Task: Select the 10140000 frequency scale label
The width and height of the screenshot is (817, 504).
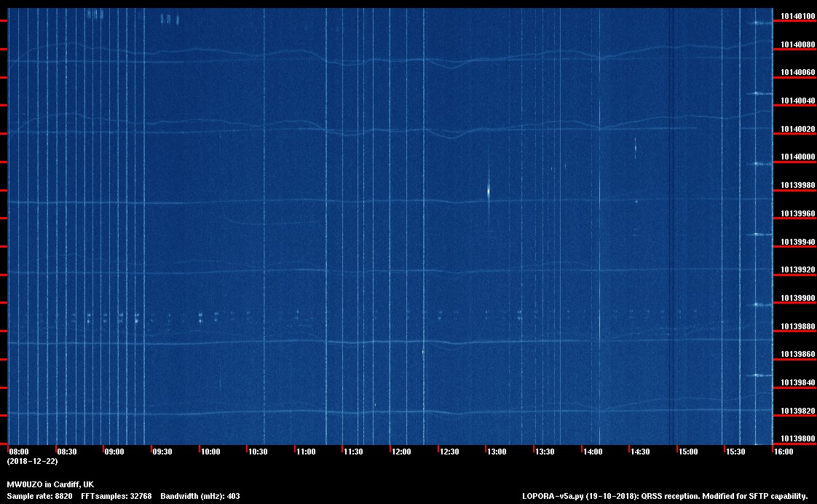Action: [x=797, y=157]
